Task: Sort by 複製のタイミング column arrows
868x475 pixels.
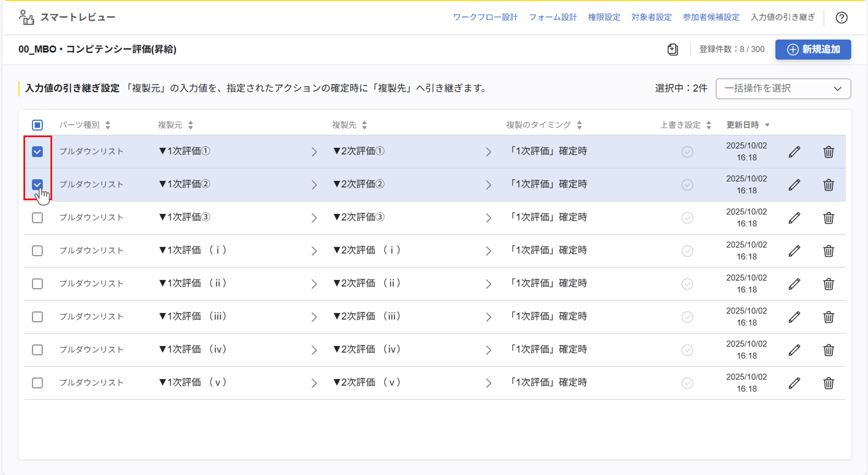Action: [579, 125]
